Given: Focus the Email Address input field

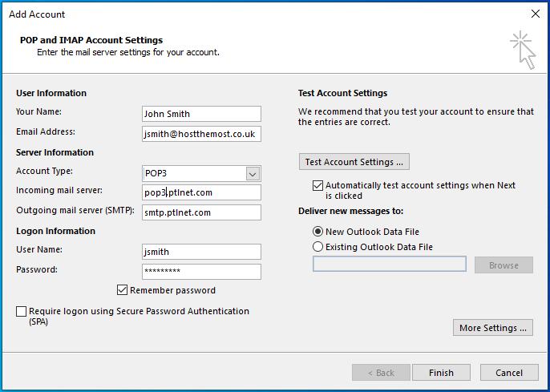Looking at the screenshot, I should coord(200,134).
